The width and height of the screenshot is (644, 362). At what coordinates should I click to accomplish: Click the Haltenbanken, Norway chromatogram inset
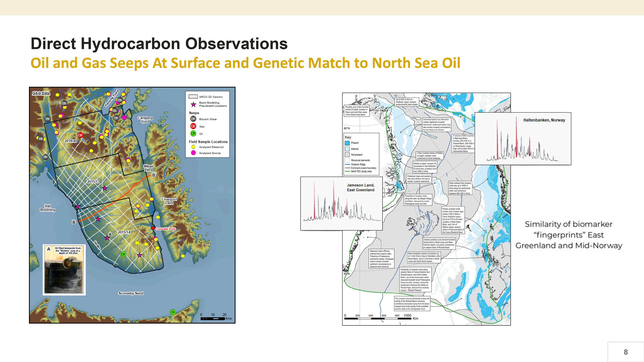522,139
